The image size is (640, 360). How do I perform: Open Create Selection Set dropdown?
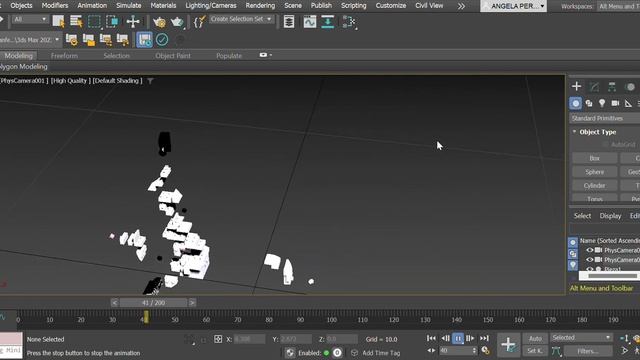241,19
